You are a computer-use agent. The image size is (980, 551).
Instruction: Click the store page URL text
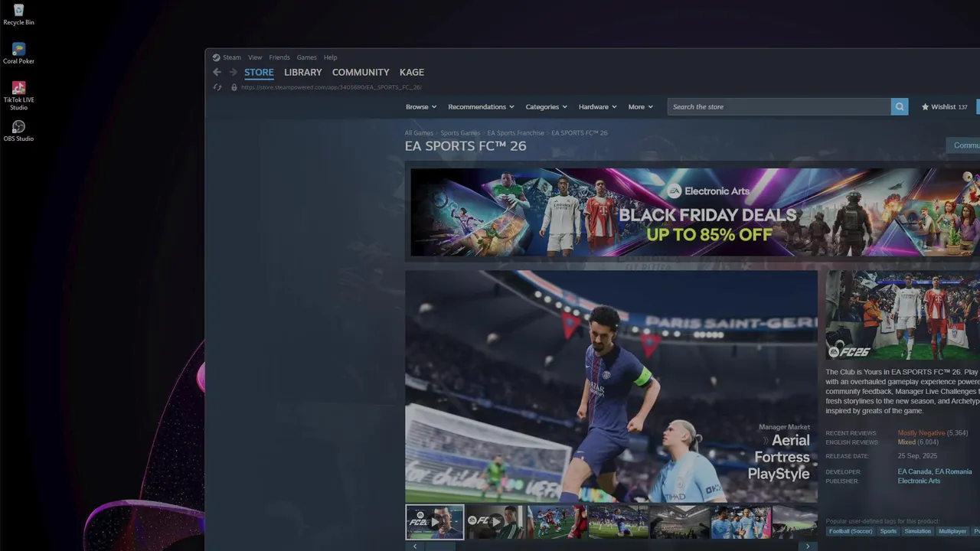click(x=332, y=87)
